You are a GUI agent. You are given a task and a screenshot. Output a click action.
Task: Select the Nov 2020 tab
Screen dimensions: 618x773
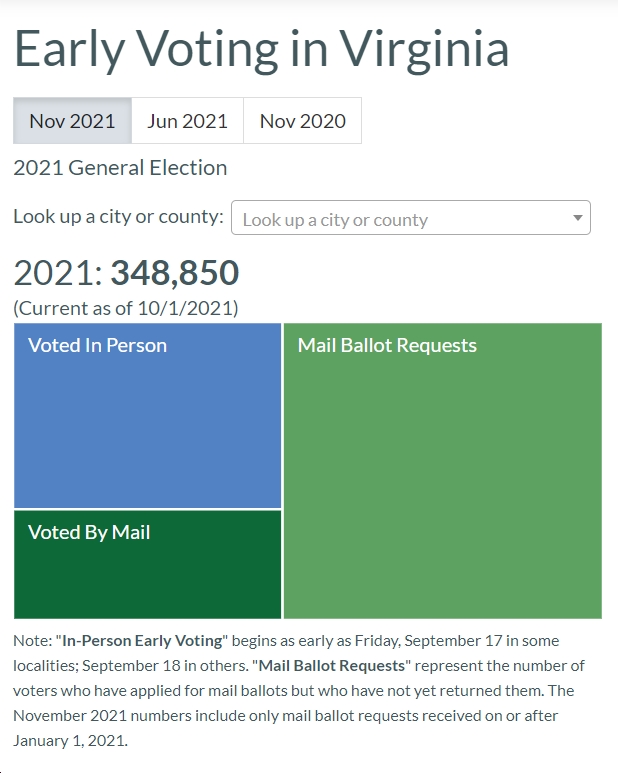click(303, 121)
